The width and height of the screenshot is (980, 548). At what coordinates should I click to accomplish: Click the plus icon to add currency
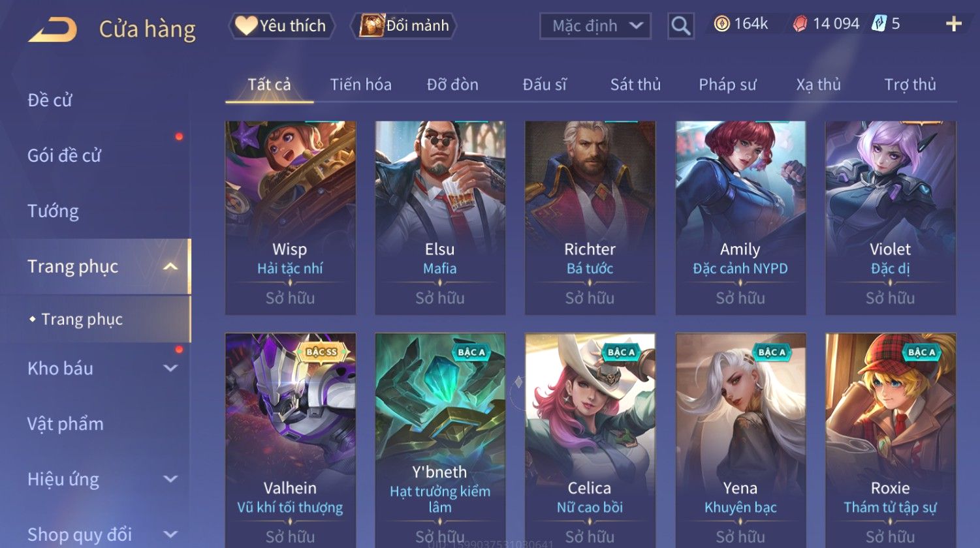[954, 24]
